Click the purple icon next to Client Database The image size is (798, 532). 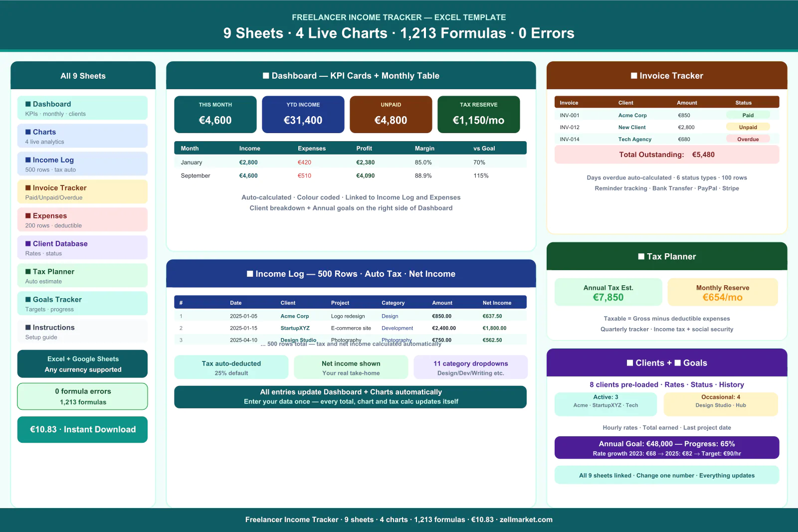(28, 244)
